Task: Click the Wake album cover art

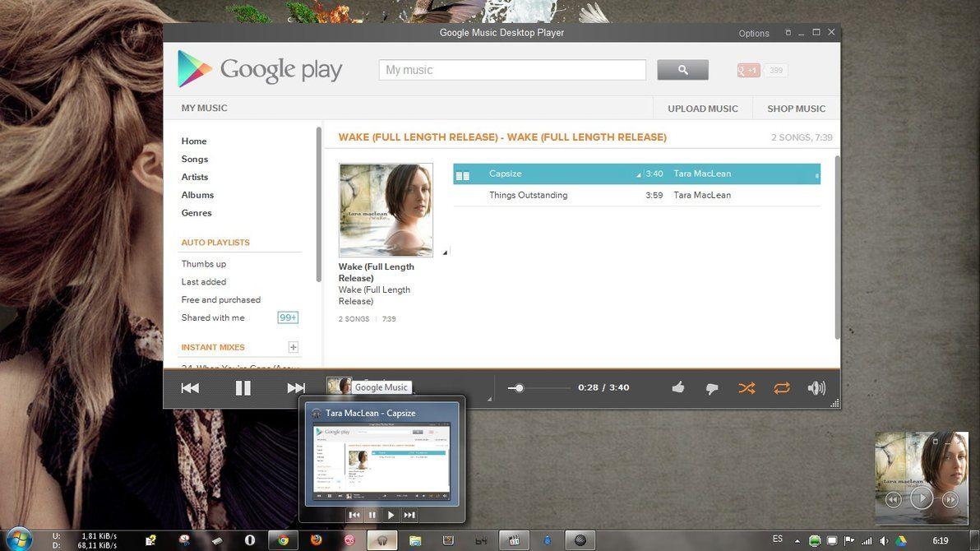Action: point(386,211)
